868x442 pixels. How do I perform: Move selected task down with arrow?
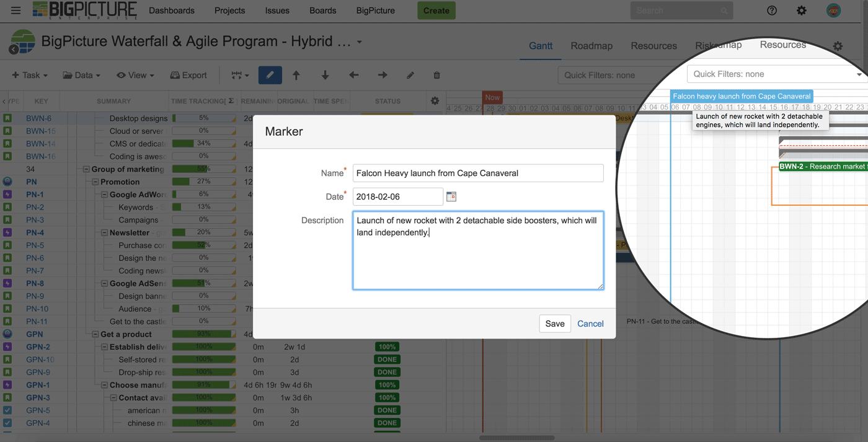point(325,75)
